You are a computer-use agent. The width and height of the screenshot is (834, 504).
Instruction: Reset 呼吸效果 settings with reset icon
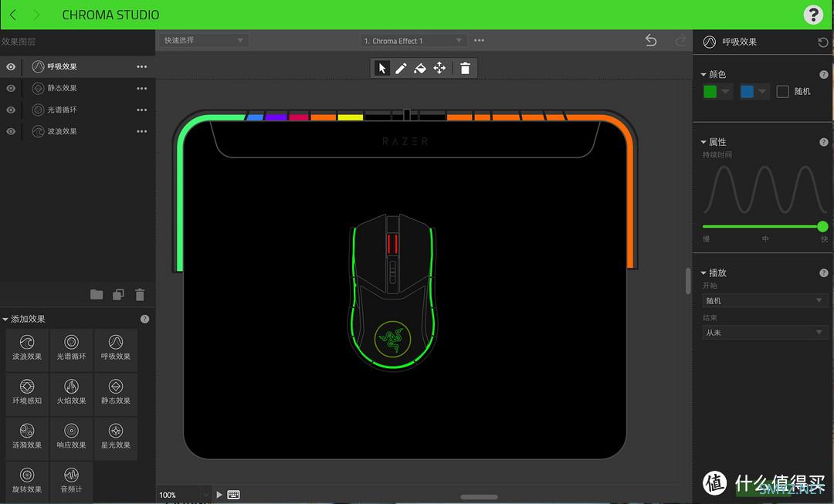click(x=823, y=42)
